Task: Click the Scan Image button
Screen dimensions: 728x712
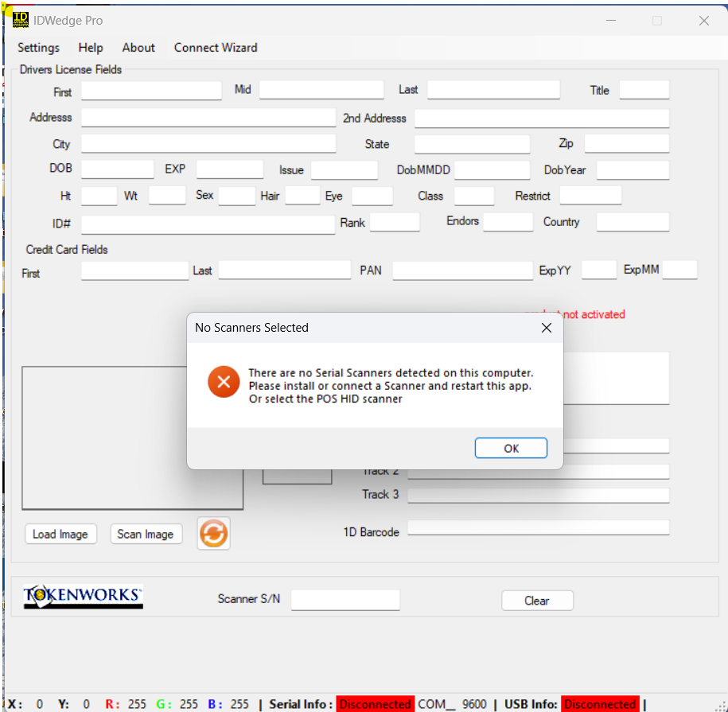Action: [x=146, y=534]
